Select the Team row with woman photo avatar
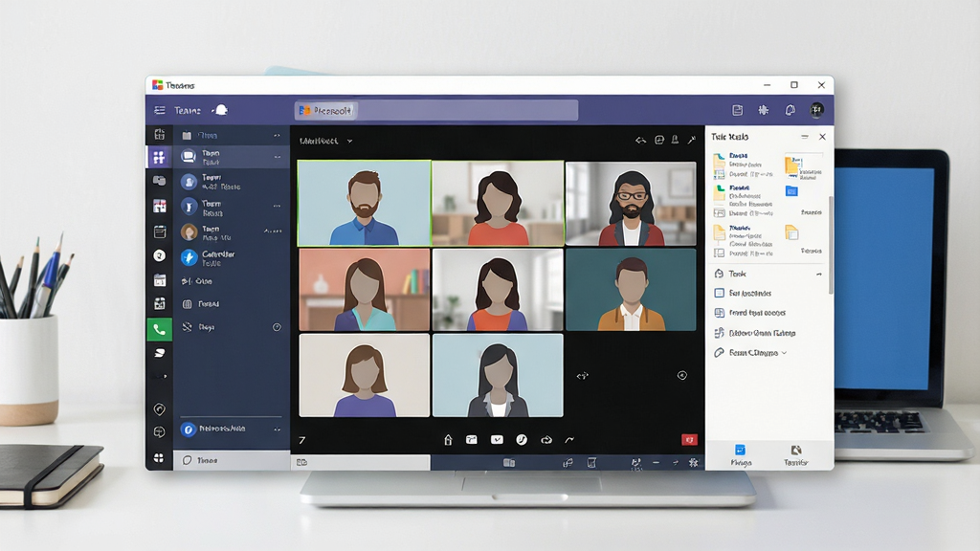The height and width of the screenshot is (551, 980). pyautogui.click(x=232, y=232)
